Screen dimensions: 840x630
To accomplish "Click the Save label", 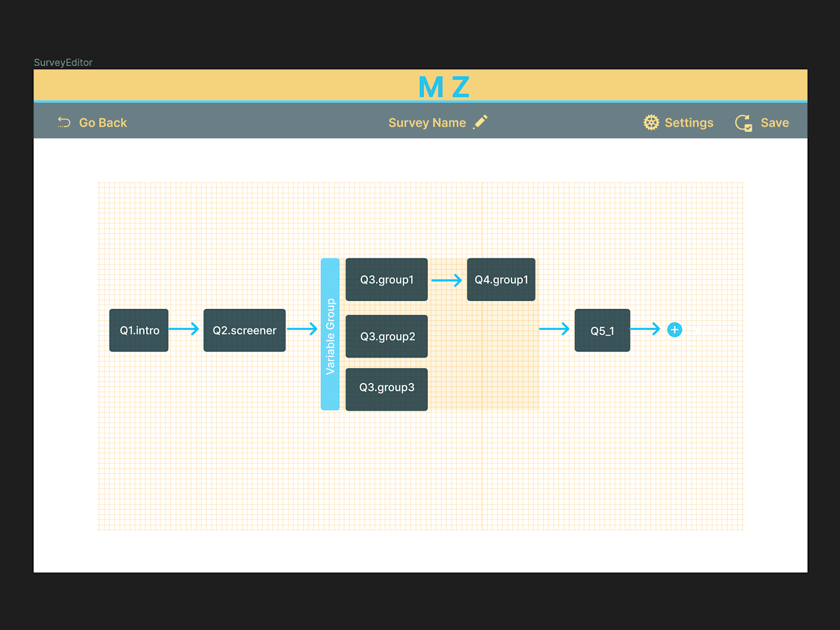I will pos(774,123).
